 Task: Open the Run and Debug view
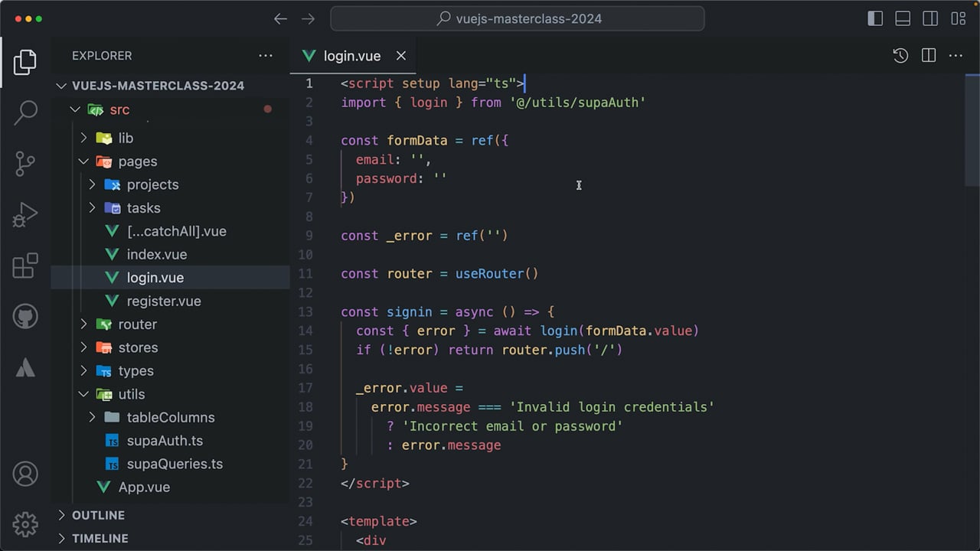tap(25, 215)
